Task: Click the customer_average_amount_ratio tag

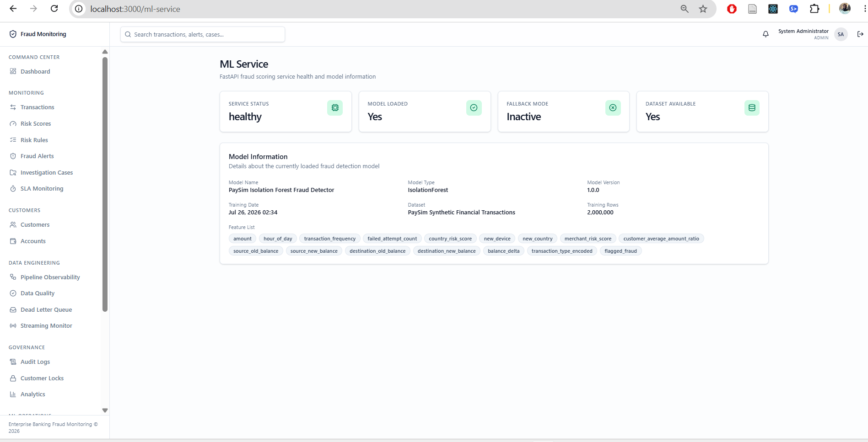Action: click(x=661, y=239)
